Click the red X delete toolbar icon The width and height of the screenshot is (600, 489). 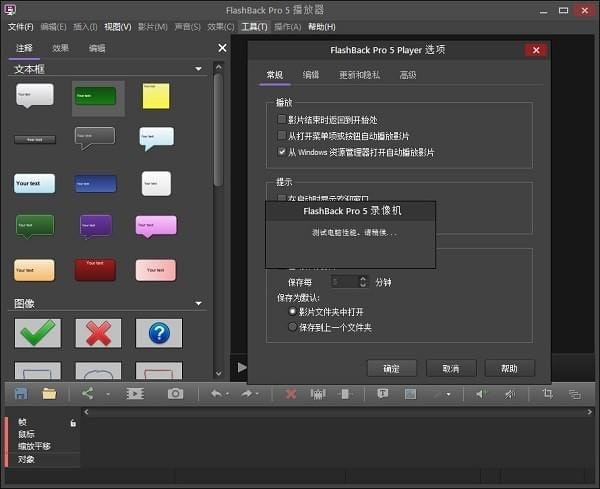[291, 394]
